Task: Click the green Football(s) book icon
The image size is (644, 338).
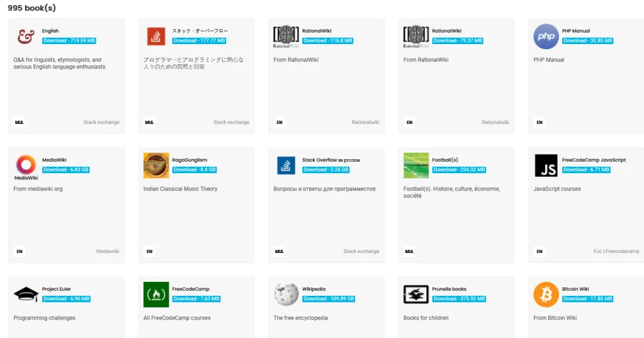Action: [416, 166]
